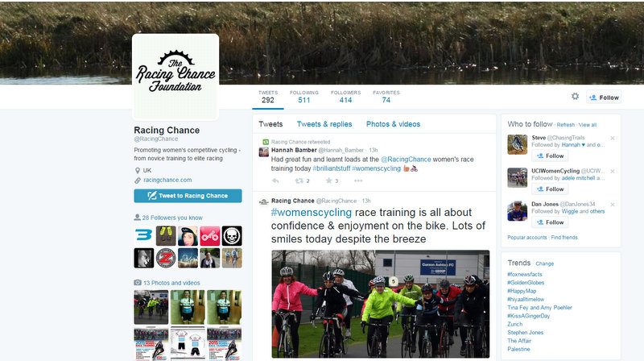Open the Followers count 414

pos(346,97)
